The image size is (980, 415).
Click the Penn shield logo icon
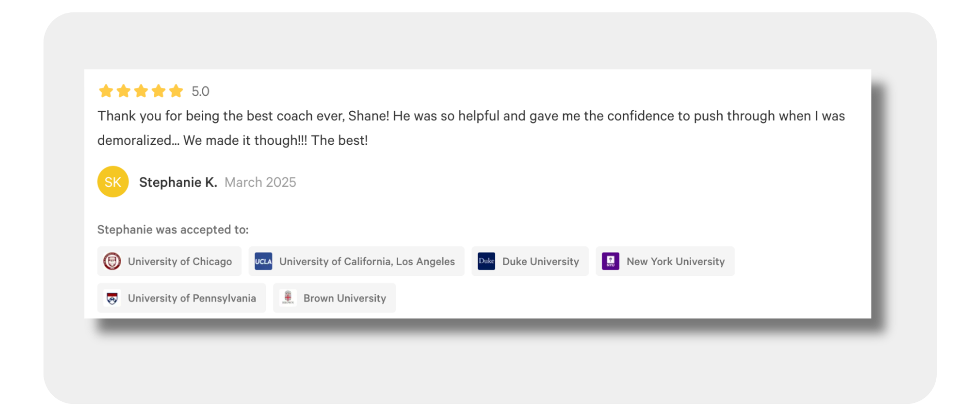coord(112,298)
